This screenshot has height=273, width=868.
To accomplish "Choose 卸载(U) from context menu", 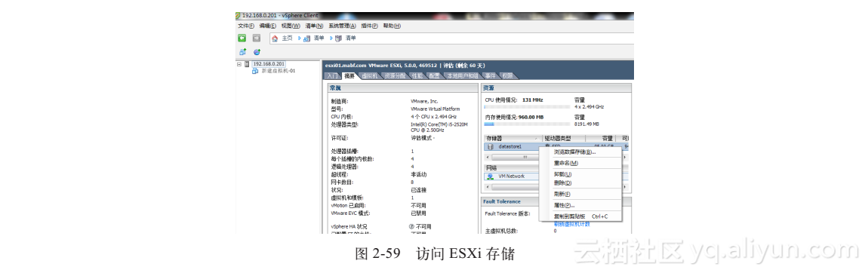I will 580,174.
